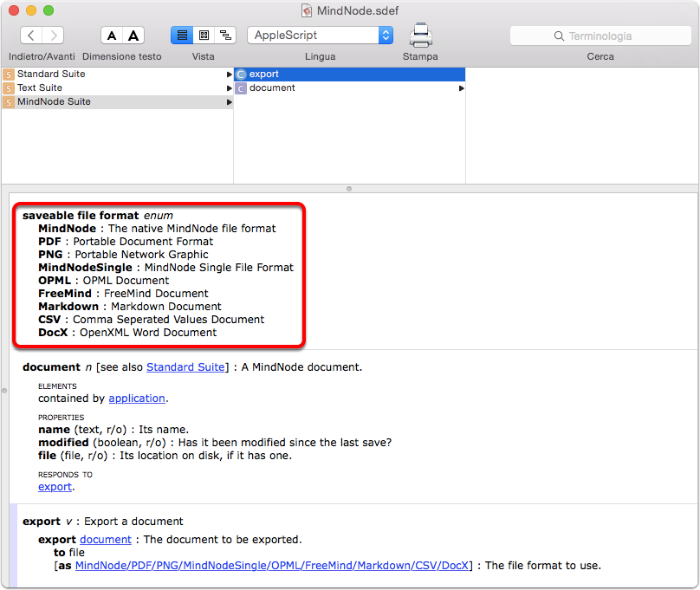700x590 pixels.
Task: Expand MindNode Suite disclosure arrow
Action: point(229,102)
